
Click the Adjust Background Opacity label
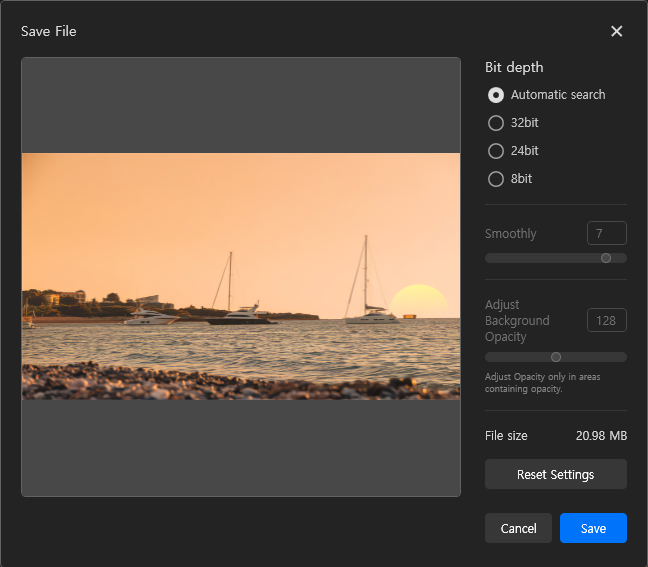(517, 320)
